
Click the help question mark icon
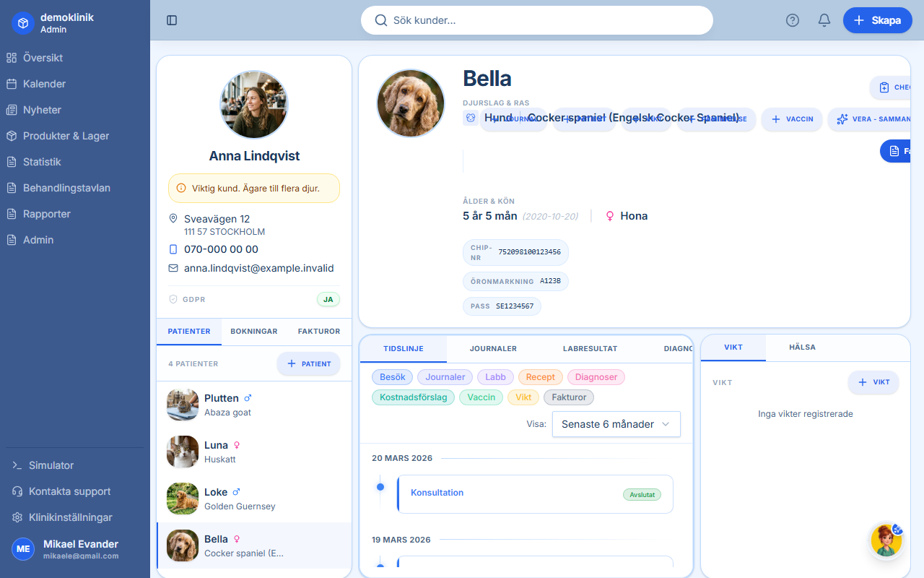[792, 20]
